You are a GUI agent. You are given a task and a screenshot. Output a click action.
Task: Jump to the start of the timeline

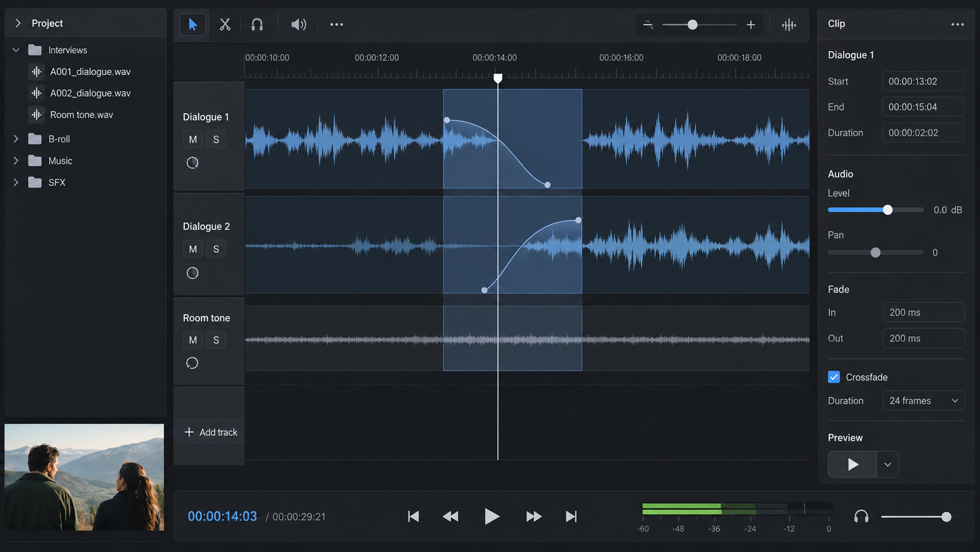pyautogui.click(x=413, y=516)
